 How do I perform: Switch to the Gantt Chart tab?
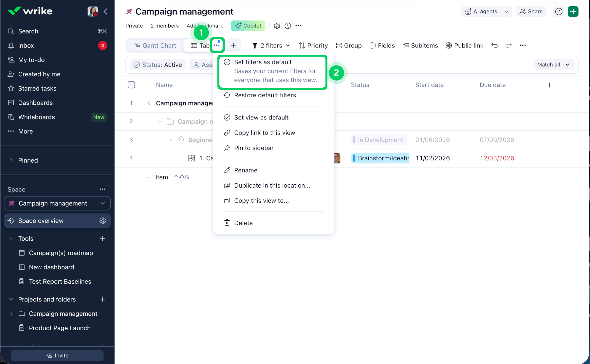click(x=155, y=45)
